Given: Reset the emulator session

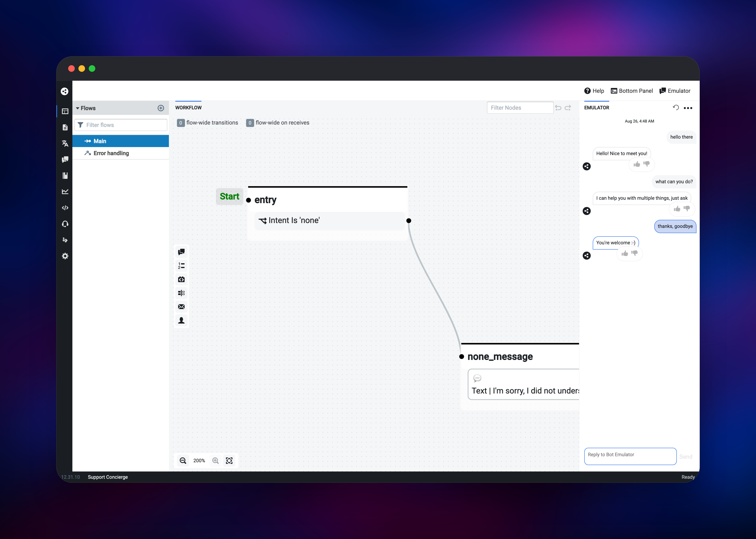Looking at the screenshot, I should [x=676, y=108].
